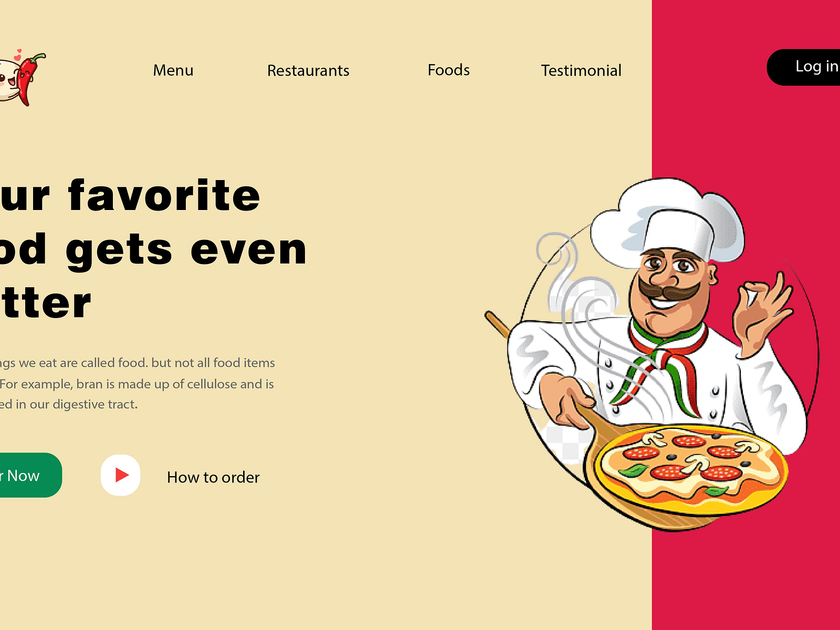Go to the Restaurants nav link
The width and height of the screenshot is (840, 630).
coord(308,70)
